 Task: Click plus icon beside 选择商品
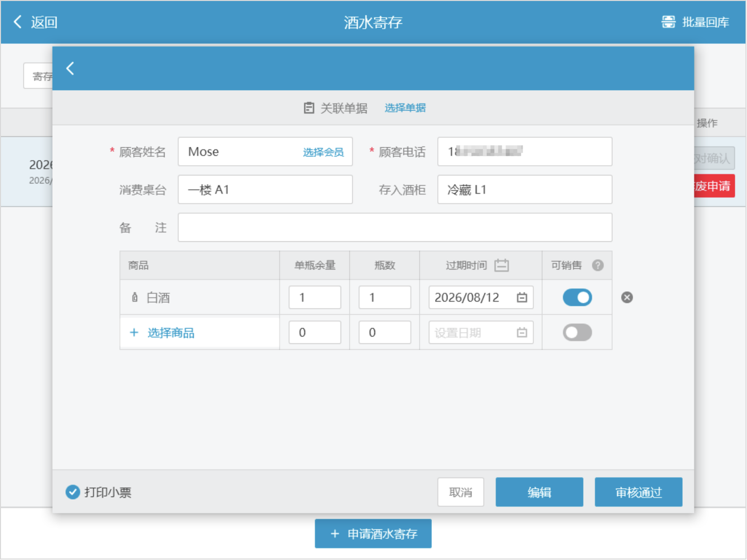pos(134,333)
